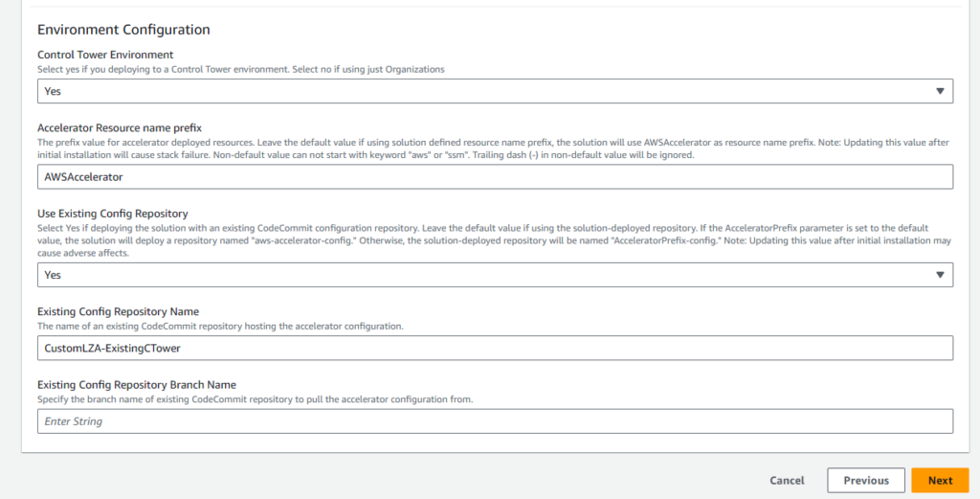Cancel the stack configuration

tap(787, 481)
